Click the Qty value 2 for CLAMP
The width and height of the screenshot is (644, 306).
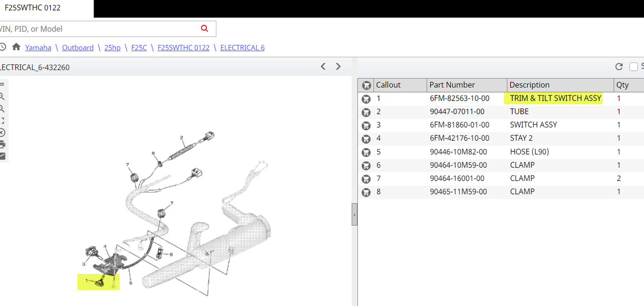point(619,178)
